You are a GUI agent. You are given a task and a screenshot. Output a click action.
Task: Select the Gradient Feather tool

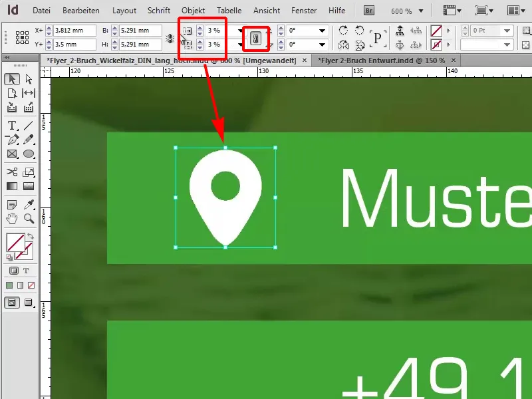[x=29, y=186]
